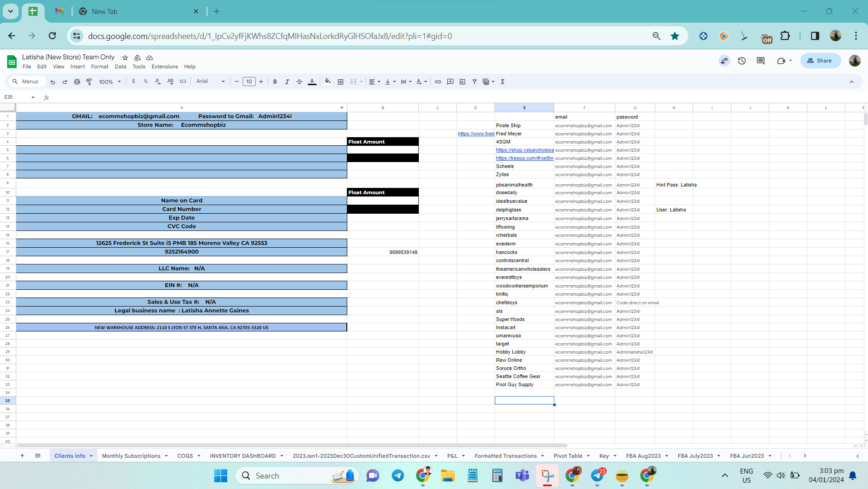Image resolution: width=868 pixels, height=489 pixels.
Task: Switch to Monthly Subscriptions sheet
Action: (131, 456)
